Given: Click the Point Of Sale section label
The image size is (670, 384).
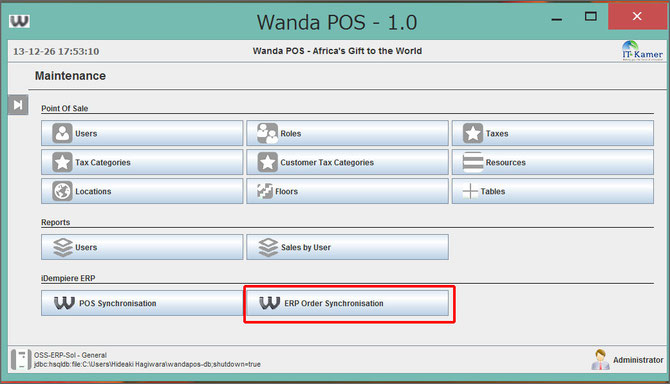Looking at the screenshot, I should (x=65, y=108).
